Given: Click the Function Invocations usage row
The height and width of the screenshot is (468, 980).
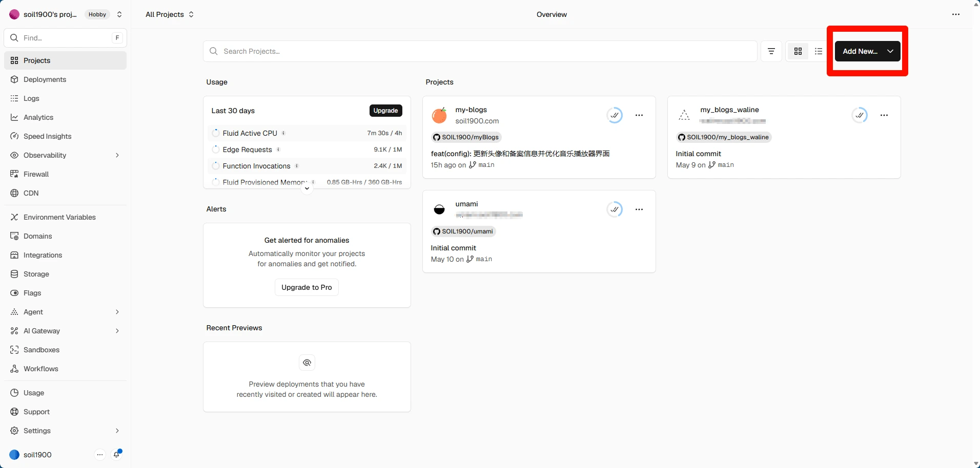Looking at the screenshot, I should click(307, 166).
